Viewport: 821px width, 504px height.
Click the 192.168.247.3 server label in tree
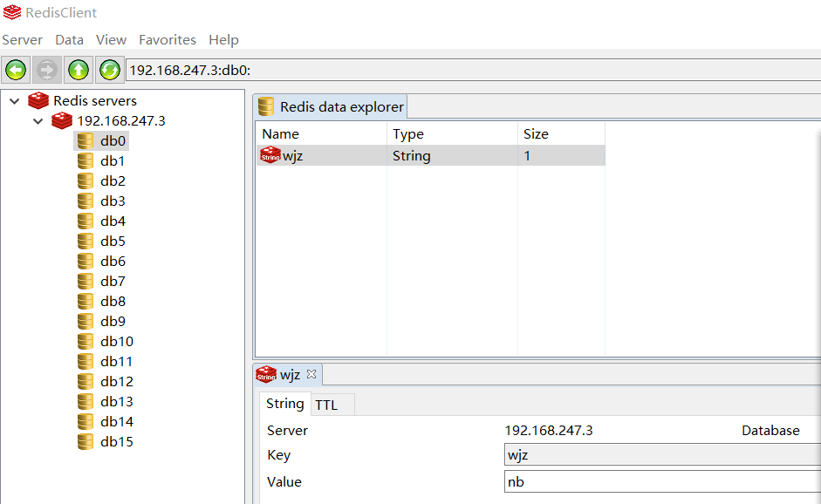click(x=121, y=121)
